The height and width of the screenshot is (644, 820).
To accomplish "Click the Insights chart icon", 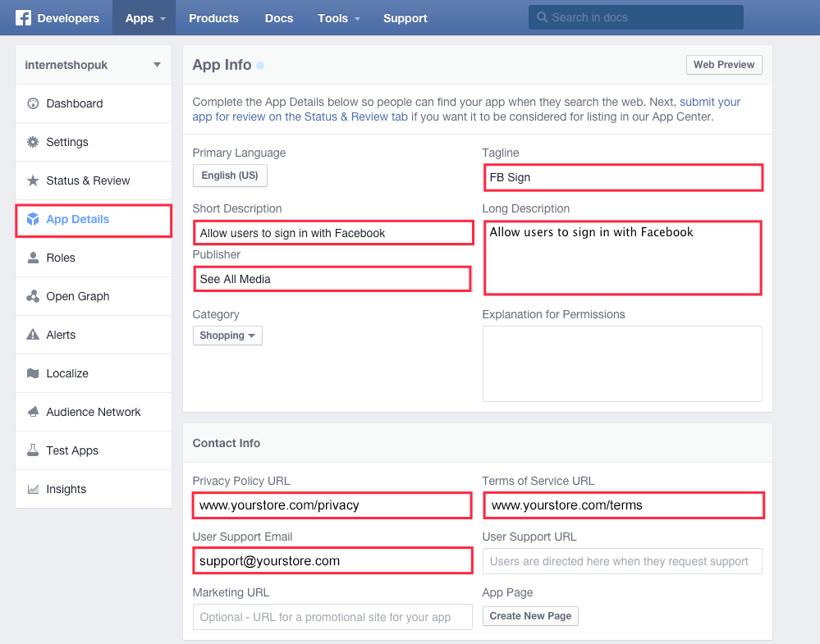I will point(33,489).
